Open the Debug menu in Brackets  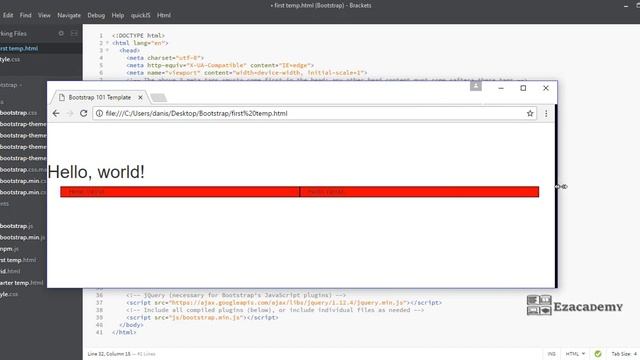96,15
